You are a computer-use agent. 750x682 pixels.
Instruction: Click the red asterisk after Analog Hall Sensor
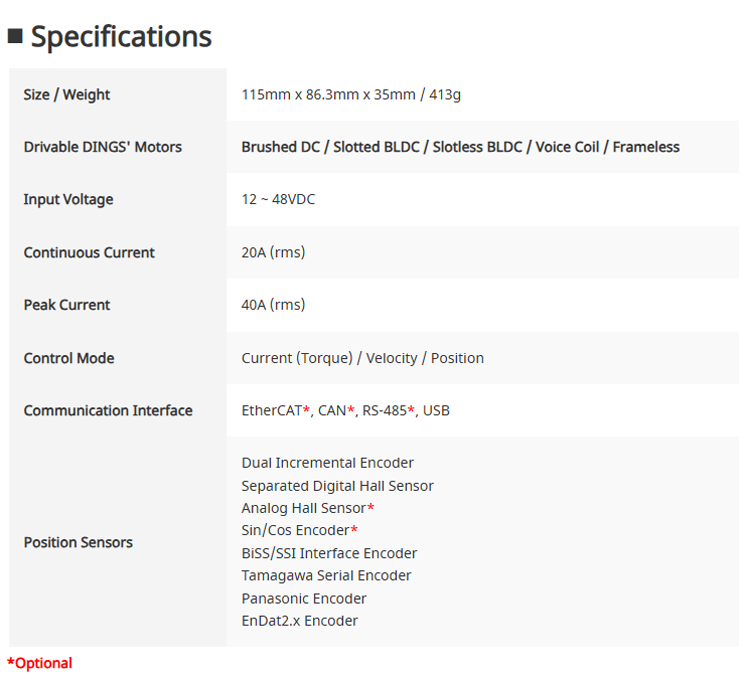[371, 507]
